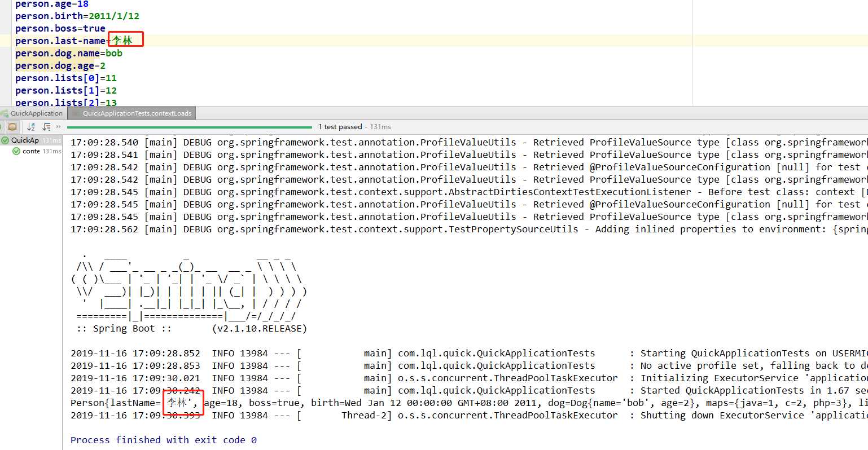The height and width of the screenshot is (450, 868).
Task: Click the 'Initializing ExecutorService' log line
Action: [x=469, y=378]
